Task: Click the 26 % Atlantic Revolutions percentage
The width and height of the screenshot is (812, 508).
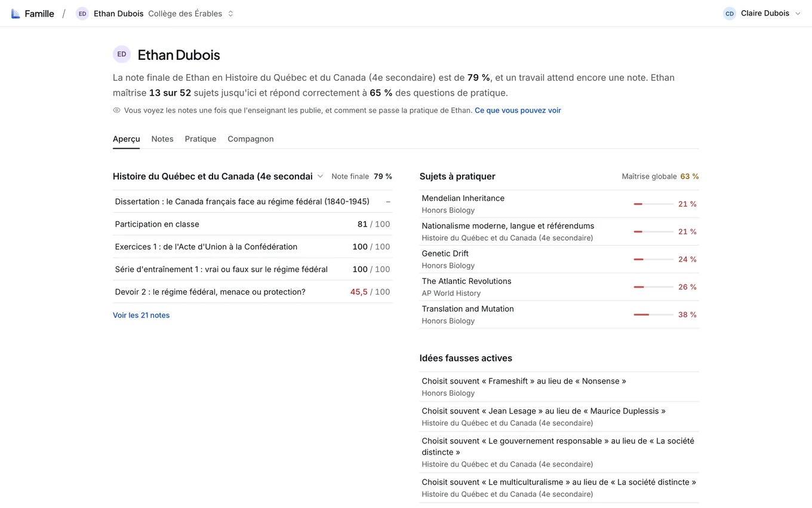Action: 687,287
